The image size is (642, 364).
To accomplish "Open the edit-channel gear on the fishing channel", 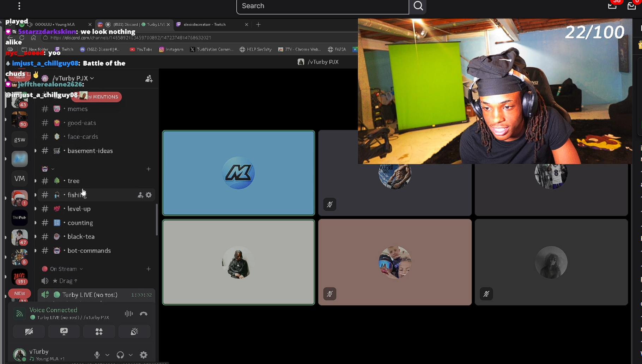I will click(149, 195).
